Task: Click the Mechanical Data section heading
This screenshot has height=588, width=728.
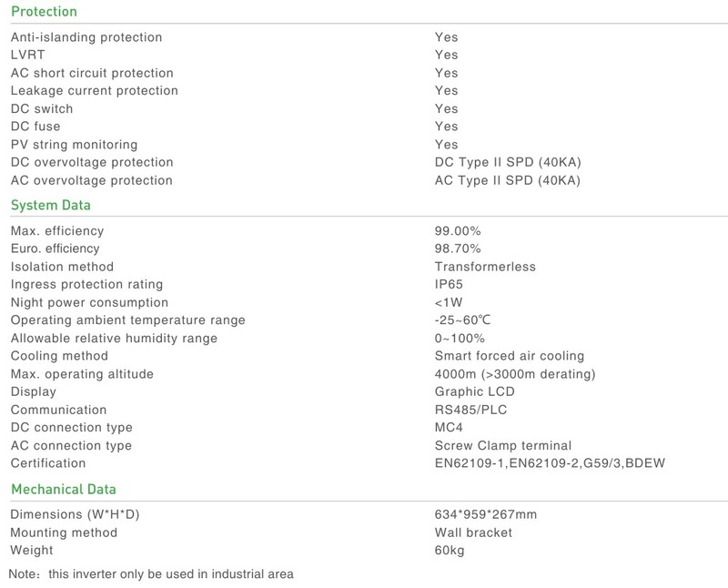Action: coord(63,490)
